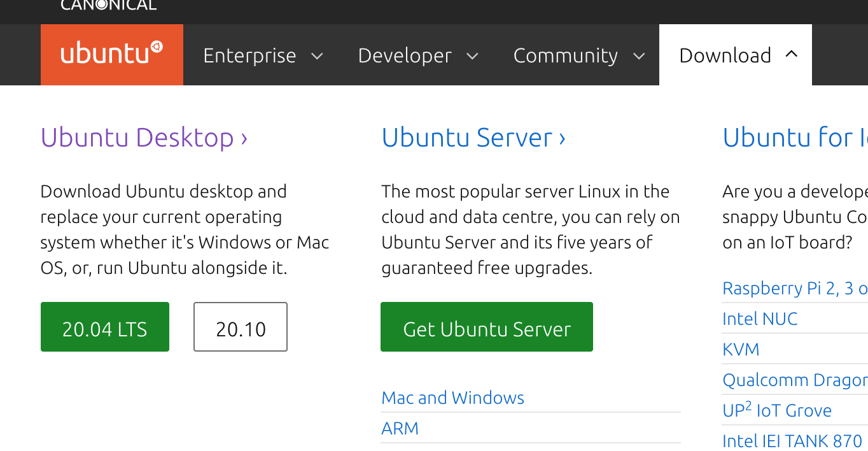Viewport: 868px width, 451px height.
Task: Choose the 20.10 download button
Action: pyautogui.click(x=241, y=327)
